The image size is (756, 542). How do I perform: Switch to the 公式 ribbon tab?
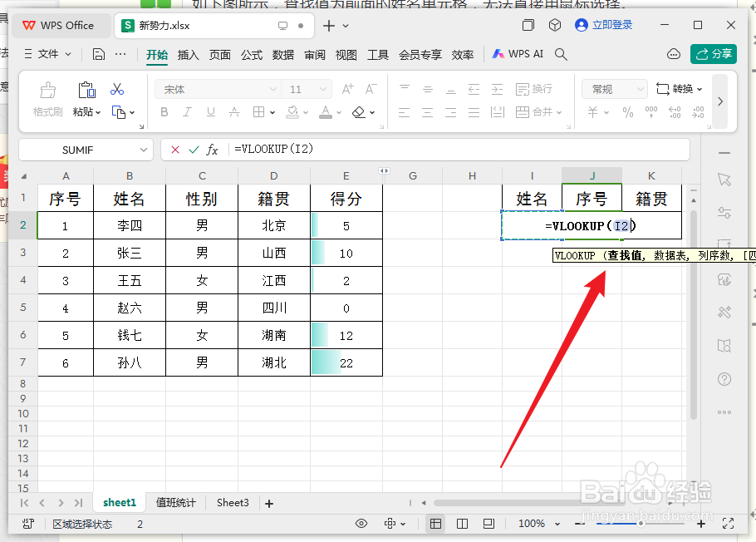point(251,53)
